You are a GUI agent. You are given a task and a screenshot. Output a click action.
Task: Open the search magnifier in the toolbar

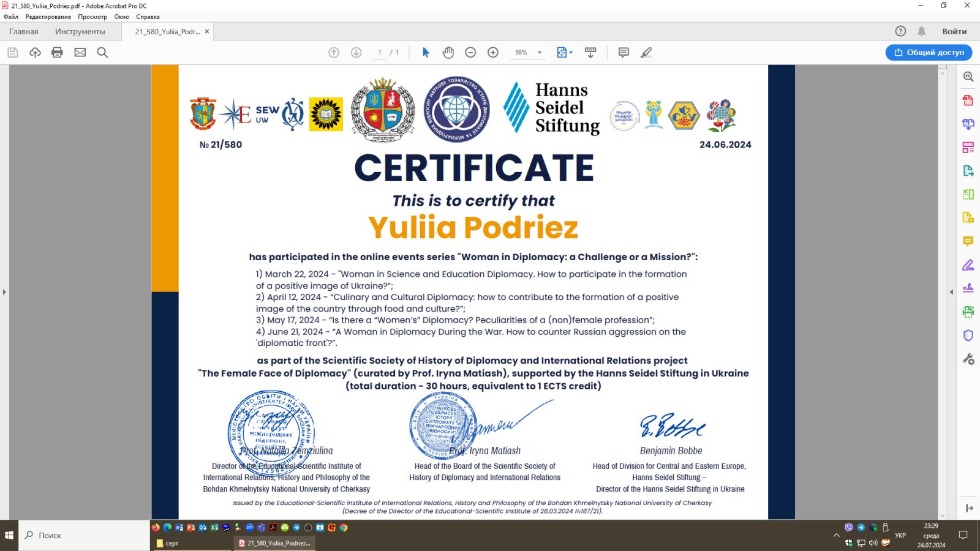point(102,53)
